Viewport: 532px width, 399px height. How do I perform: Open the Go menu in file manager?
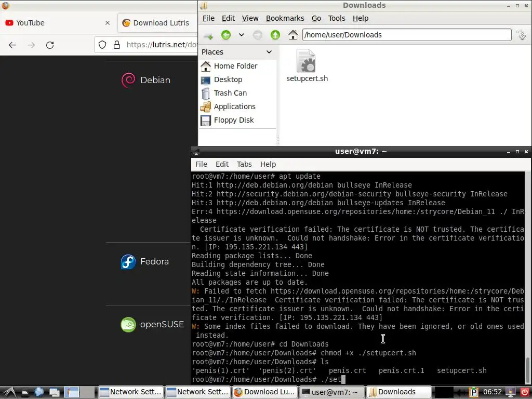tap(316, 18)
